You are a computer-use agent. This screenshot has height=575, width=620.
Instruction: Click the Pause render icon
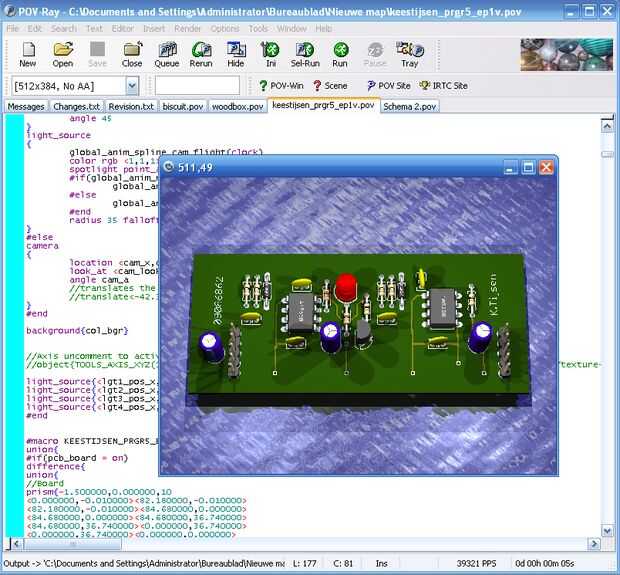click(374, 55)
